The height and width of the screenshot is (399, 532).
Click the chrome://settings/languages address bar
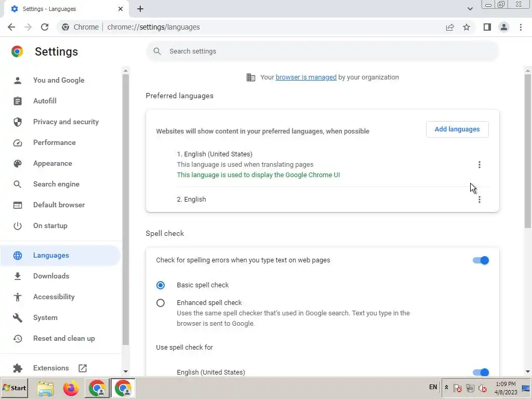pos(153,27)
